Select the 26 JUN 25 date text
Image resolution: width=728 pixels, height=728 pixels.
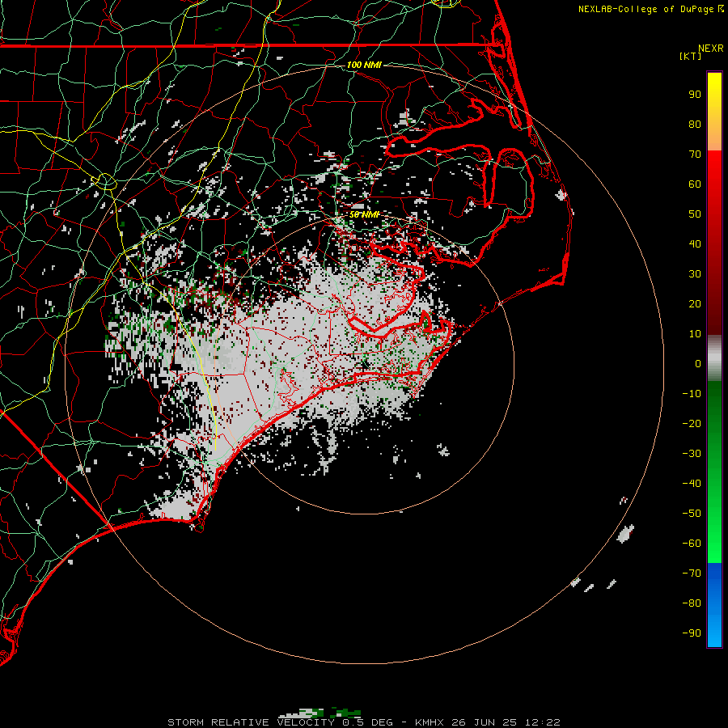[x=485, y=722]
